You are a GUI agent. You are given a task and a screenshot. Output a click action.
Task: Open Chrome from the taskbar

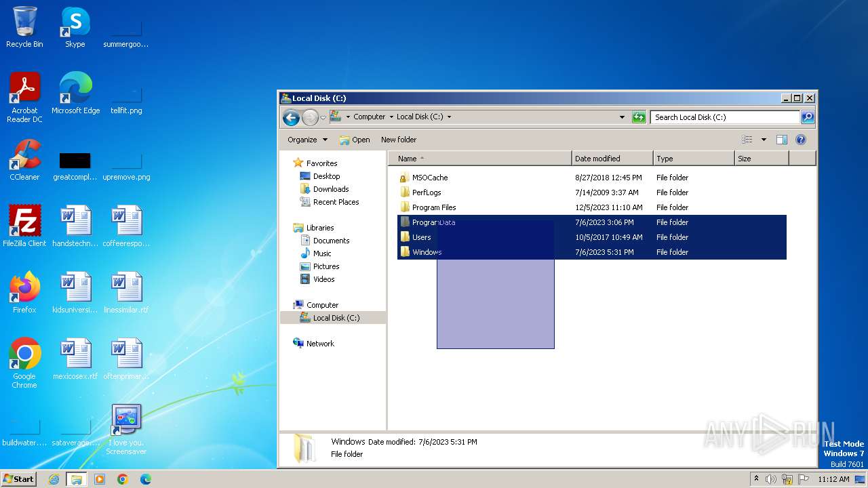[x=123, y=479]
